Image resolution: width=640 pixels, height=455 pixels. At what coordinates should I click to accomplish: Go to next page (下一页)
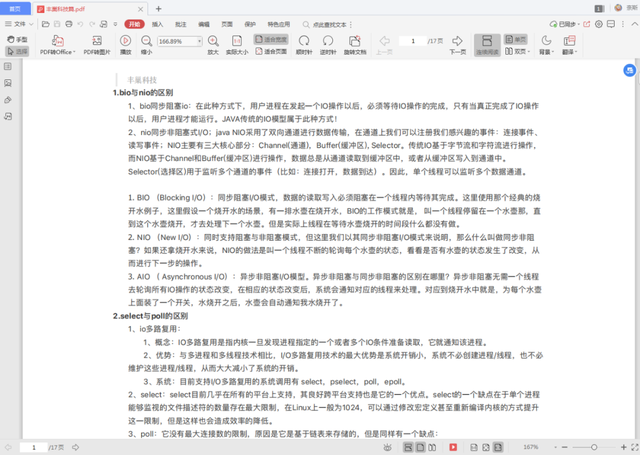(458, 45)
